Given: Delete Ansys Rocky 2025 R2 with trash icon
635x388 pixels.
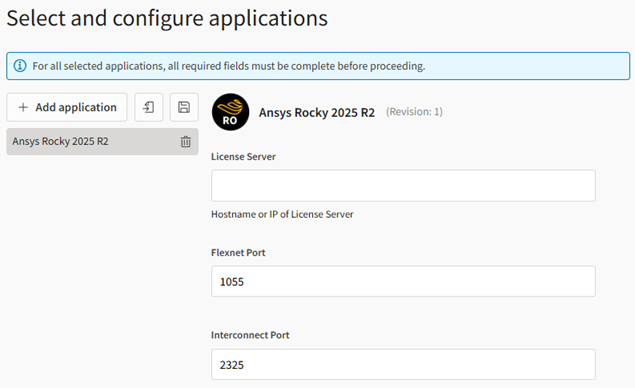Looking at the screenshot, I should (185, 142).
